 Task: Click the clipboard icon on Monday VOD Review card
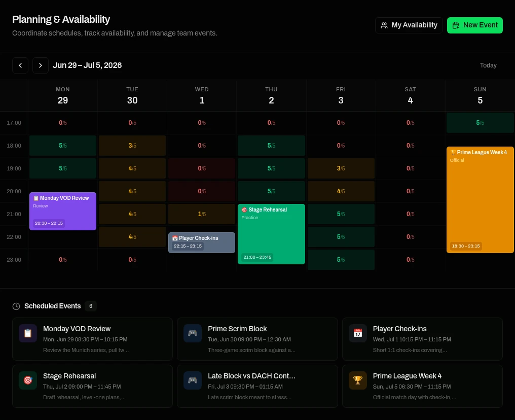tap(28, 333)
